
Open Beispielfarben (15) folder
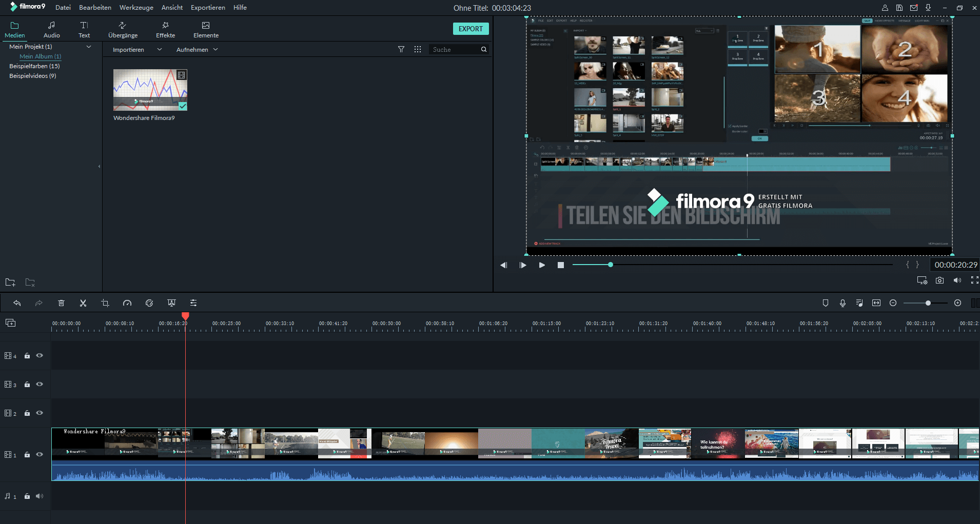[x=34, y=66]
